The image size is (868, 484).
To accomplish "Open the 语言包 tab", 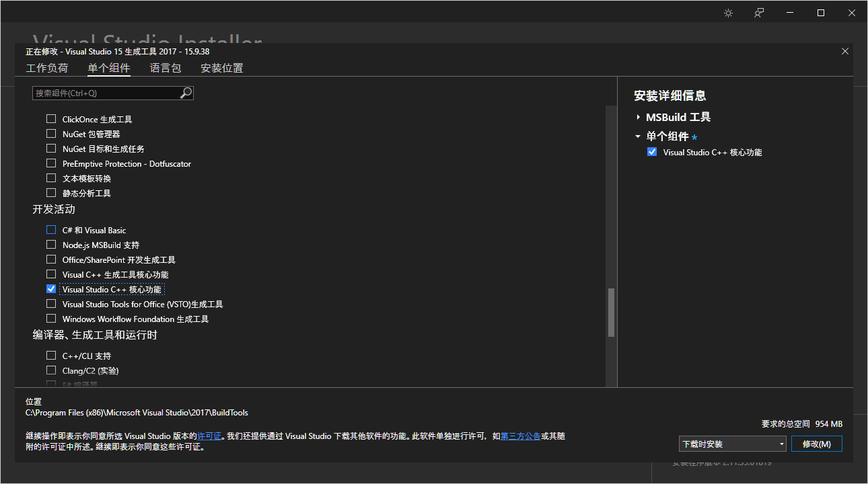I will (x=166, y=68).
